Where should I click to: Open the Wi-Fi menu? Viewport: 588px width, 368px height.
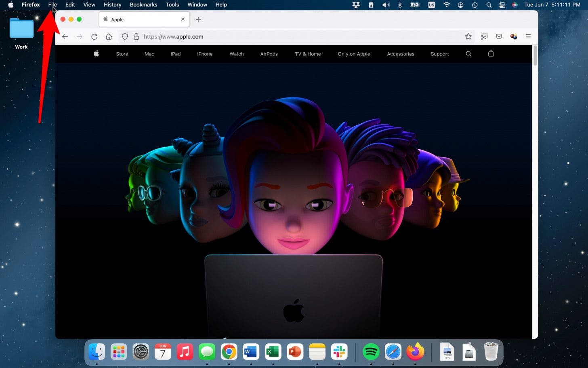coord(447,5)
